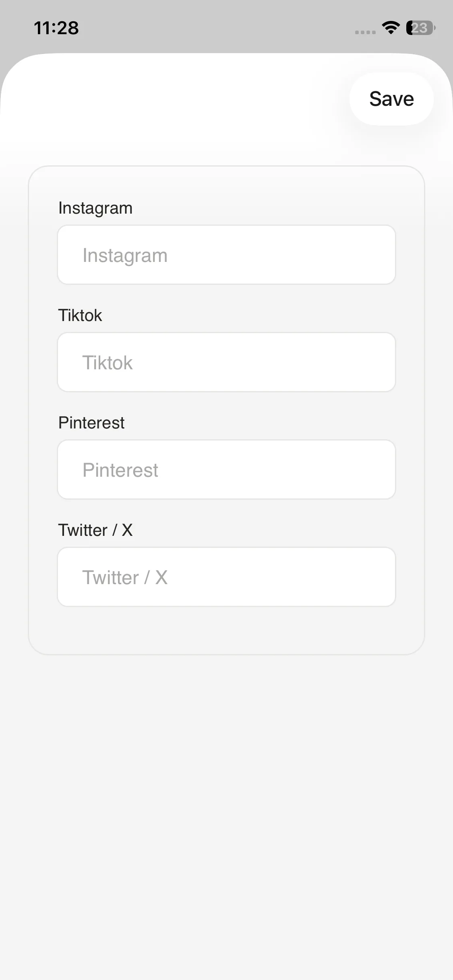Click the form card's empty bottom padding
The image size is (453, 980).
[x=226, y=631]
